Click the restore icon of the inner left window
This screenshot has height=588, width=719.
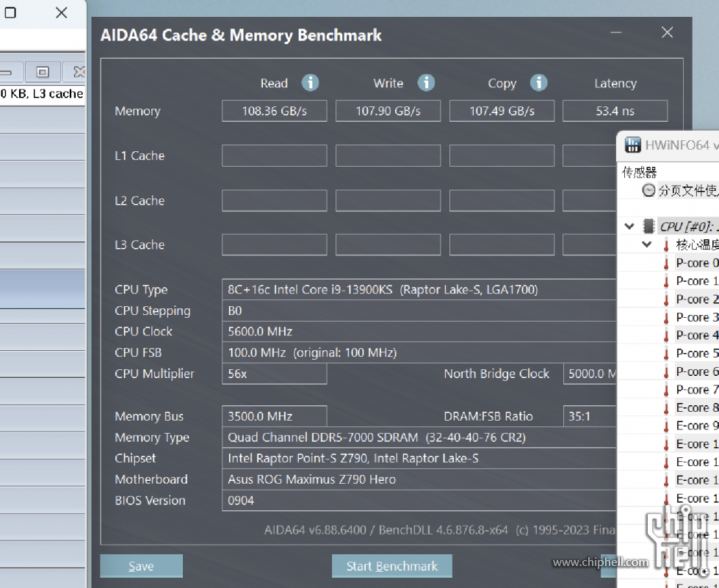pos(42,72)
